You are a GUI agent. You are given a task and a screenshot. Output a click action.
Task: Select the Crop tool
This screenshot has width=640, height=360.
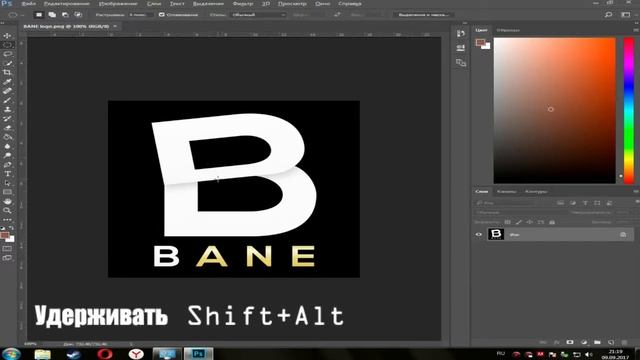[7, 72]
